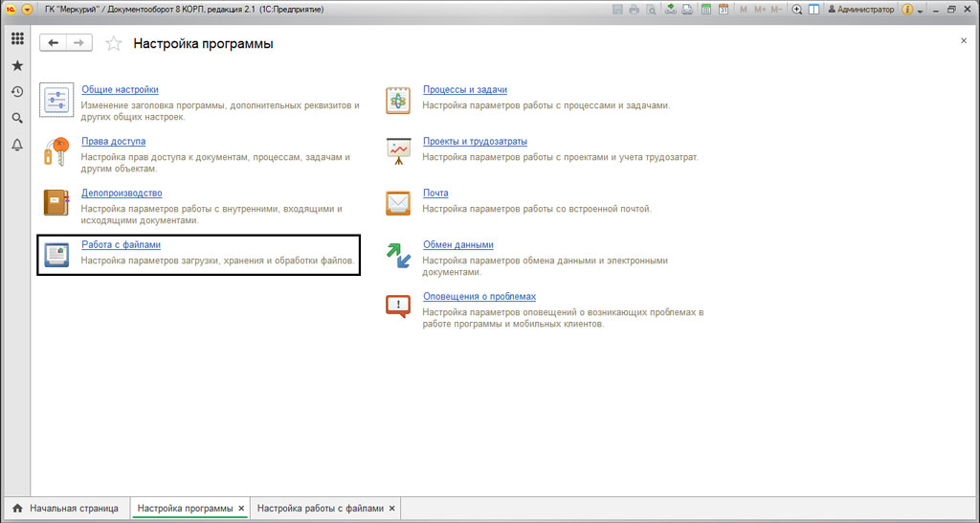Image resolution: width=980 pixels, height=523 pixels.
Task: Click the zoom magnifier in title toolbar
Action: tap(797, 10)
